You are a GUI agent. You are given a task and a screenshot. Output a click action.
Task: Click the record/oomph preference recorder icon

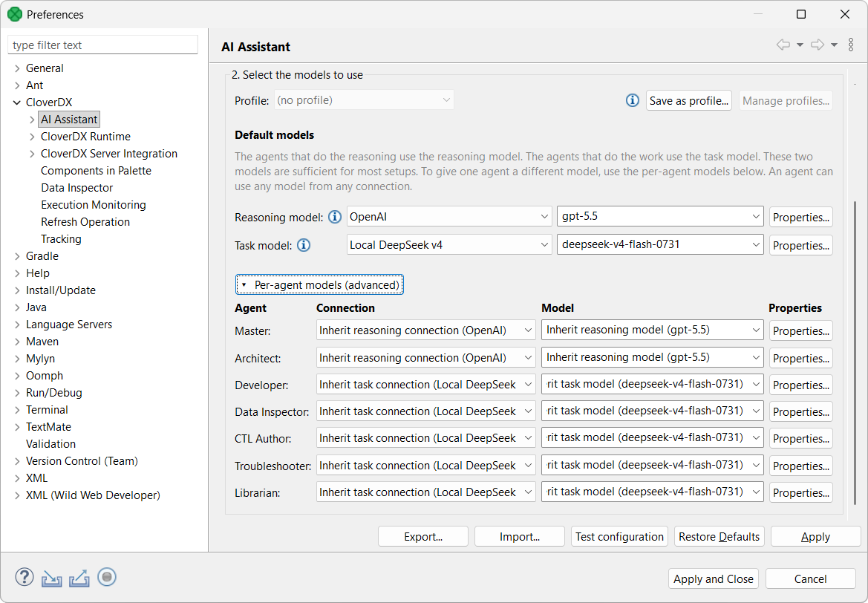107,577
